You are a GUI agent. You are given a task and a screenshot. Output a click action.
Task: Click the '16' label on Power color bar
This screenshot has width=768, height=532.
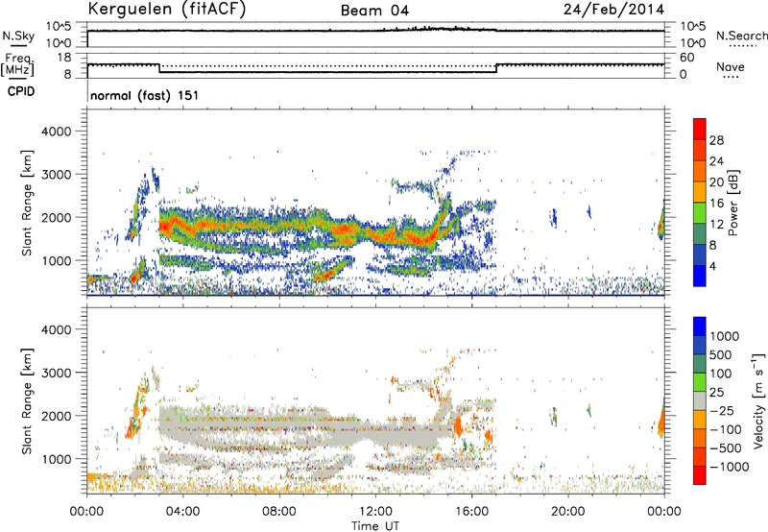point(716,203)
